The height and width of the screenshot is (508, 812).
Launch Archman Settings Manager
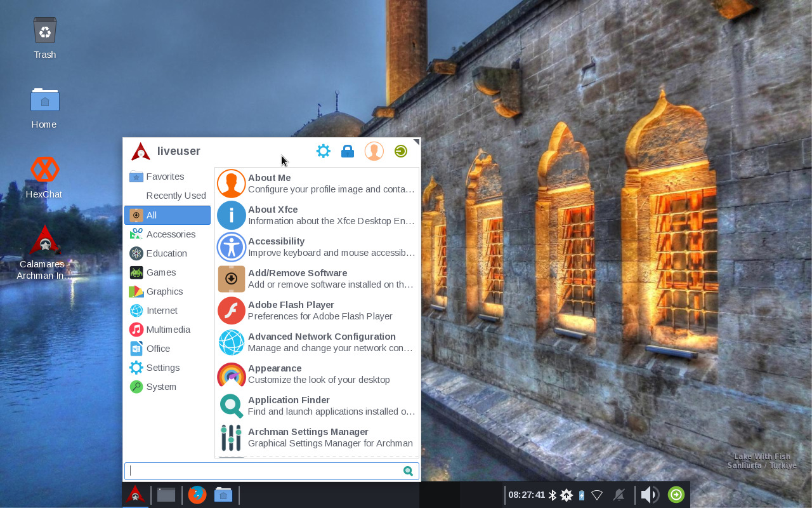(x=317, y=438)
